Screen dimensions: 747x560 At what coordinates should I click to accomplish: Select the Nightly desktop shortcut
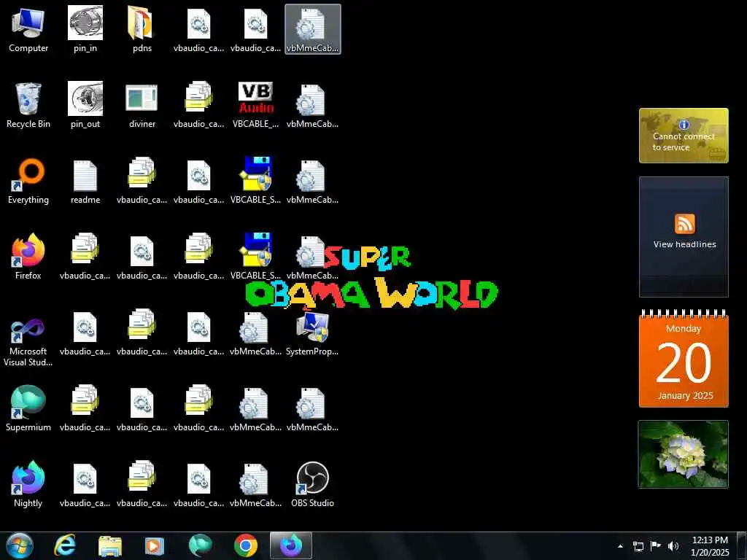(28, 484)
